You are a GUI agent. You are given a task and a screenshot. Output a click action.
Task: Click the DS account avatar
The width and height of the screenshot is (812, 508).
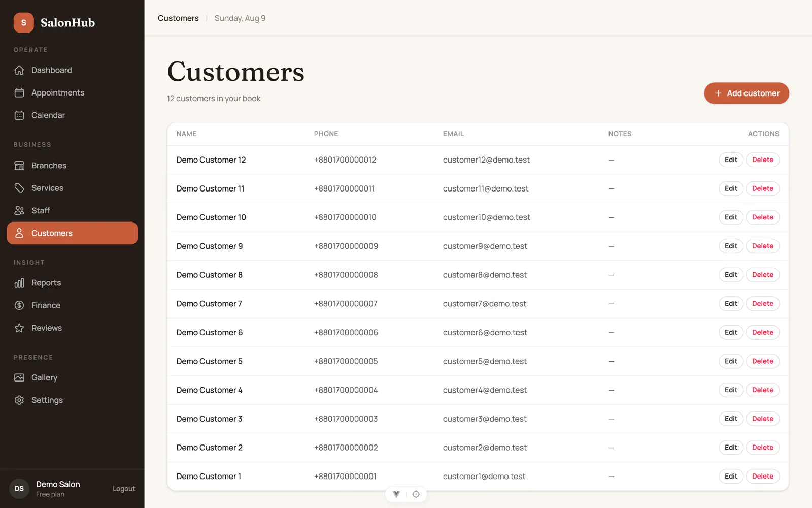point(19,489)
